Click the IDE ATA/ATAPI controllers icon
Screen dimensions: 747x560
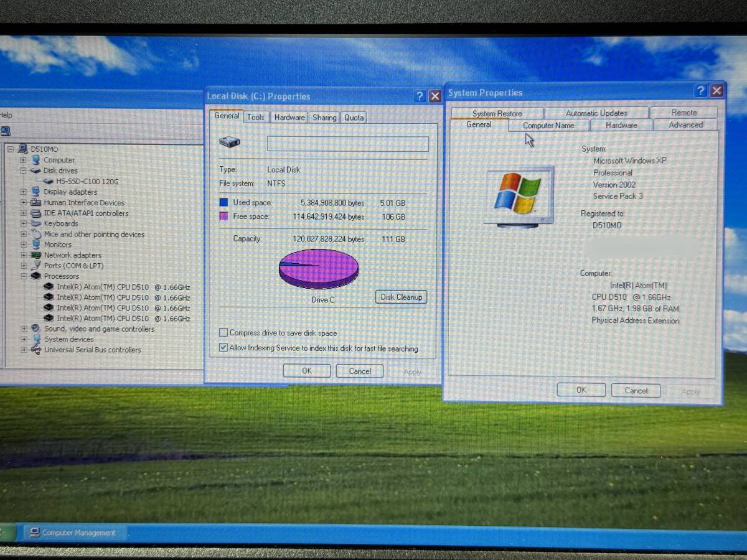[36, 213]
